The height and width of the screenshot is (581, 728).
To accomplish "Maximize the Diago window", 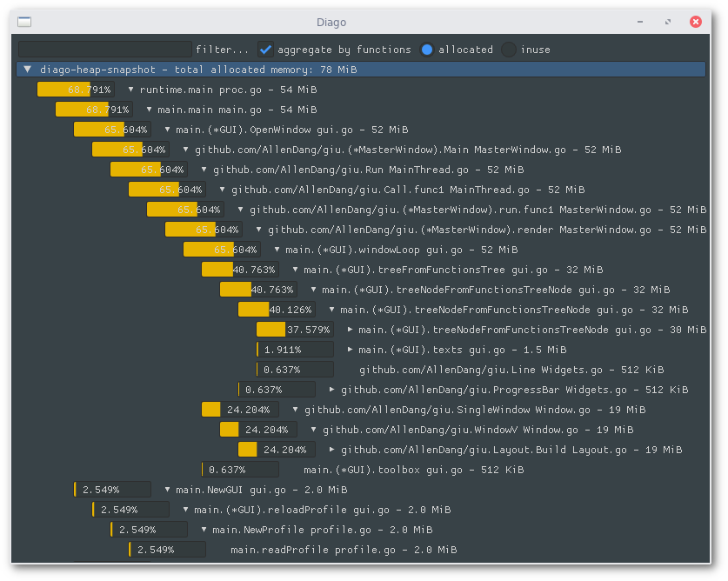I will [668, 22].
